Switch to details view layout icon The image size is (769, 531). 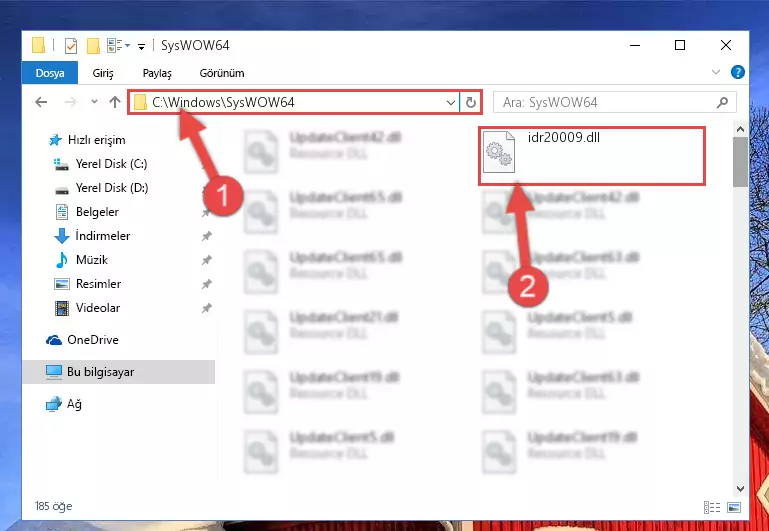pos(712,507)
